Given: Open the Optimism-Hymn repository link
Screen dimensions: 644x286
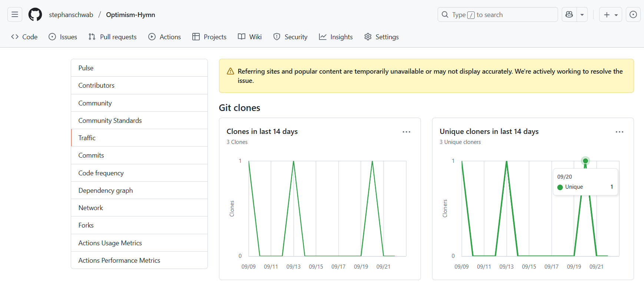Looking at the screenshot, I should click(x=130, y=14).
